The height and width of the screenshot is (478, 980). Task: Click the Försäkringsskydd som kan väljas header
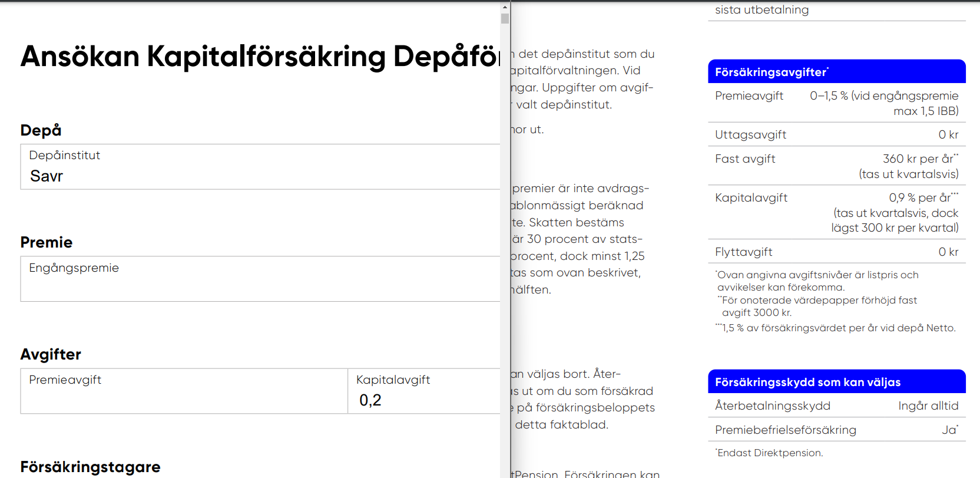[836, 382]
